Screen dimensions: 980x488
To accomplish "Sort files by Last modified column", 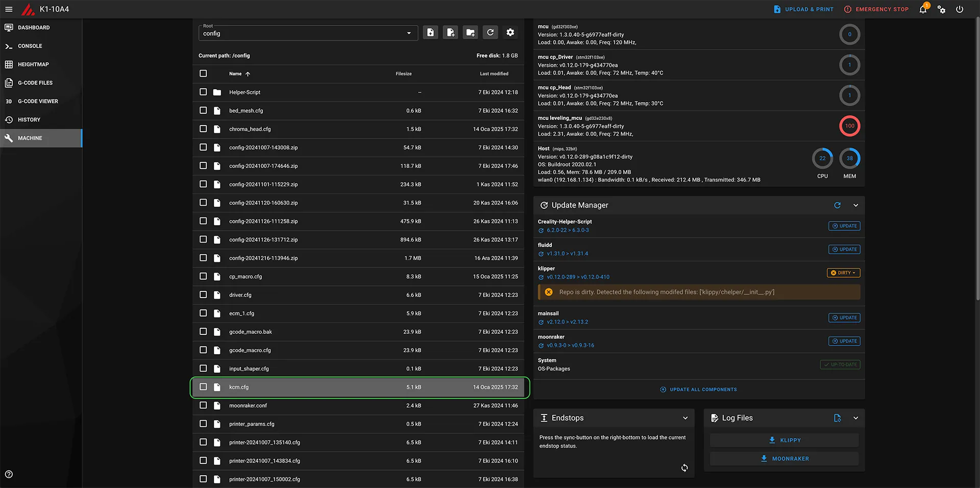I will (494, 74).
